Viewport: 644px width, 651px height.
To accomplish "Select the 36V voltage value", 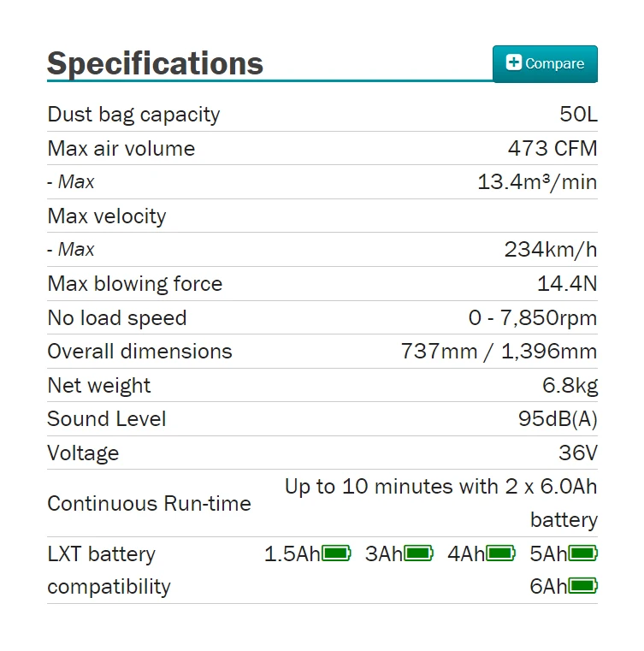I will click(577, 453).
